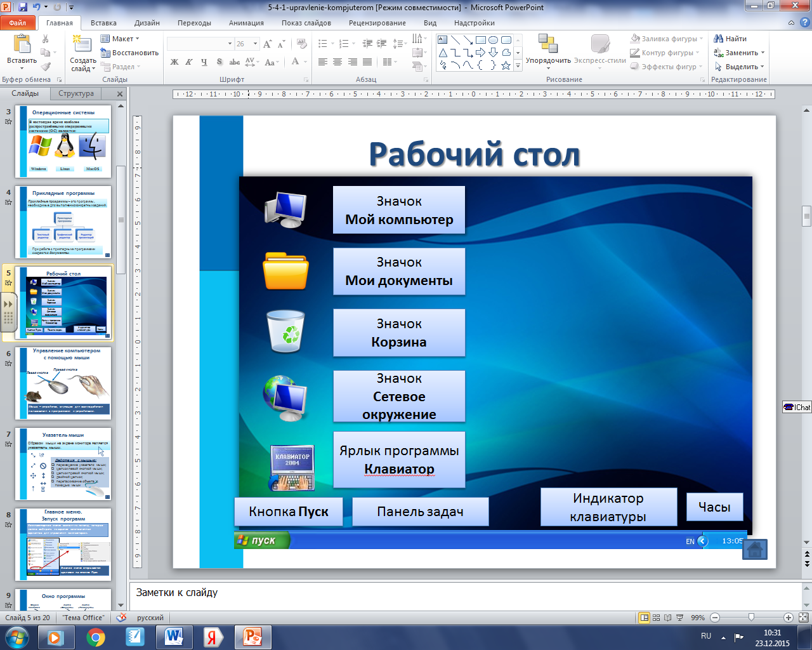Click the zoom slider handle in status bar
This screenshot has width=812, height=650.
pos(752,617)
